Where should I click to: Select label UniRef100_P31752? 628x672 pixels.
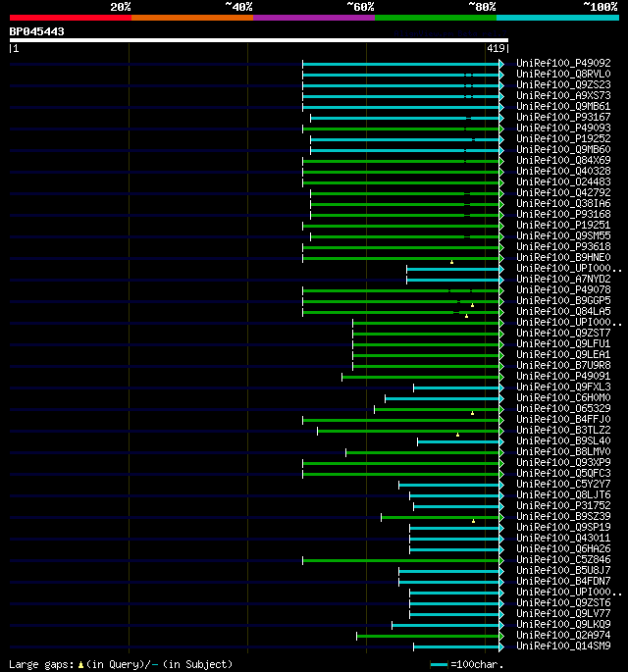(563, 505)
